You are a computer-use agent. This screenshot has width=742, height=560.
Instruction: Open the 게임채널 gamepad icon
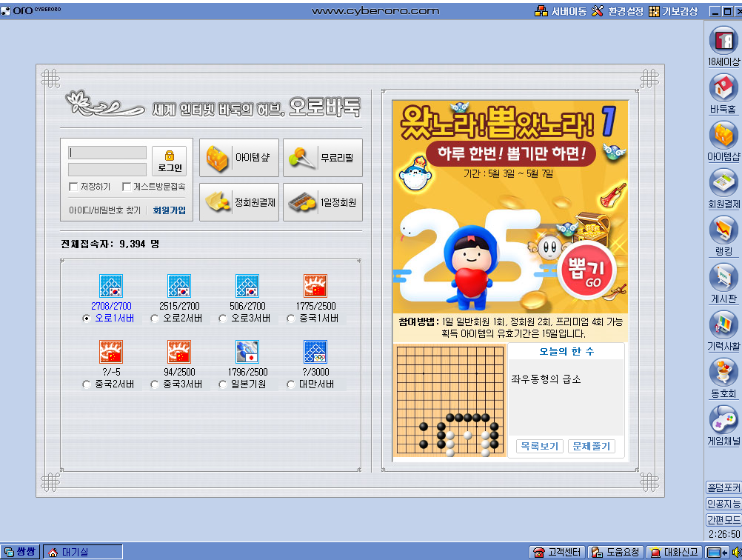pyautogui.click(x=723, y=419)
